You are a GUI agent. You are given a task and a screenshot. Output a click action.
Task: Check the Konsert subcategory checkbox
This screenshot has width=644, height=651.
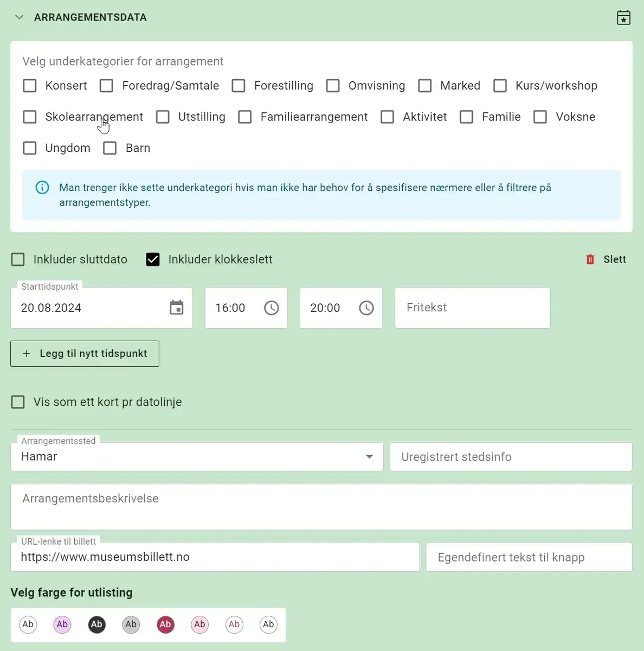tap(30, 86)
